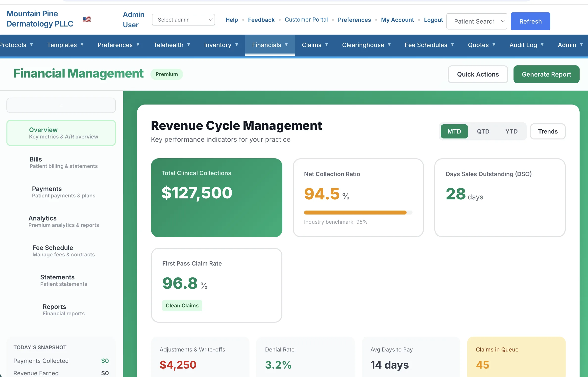This screenshot has width=588, height=377.
Task: Open Analytics premium reports section
Action: (x=61, y=221)
